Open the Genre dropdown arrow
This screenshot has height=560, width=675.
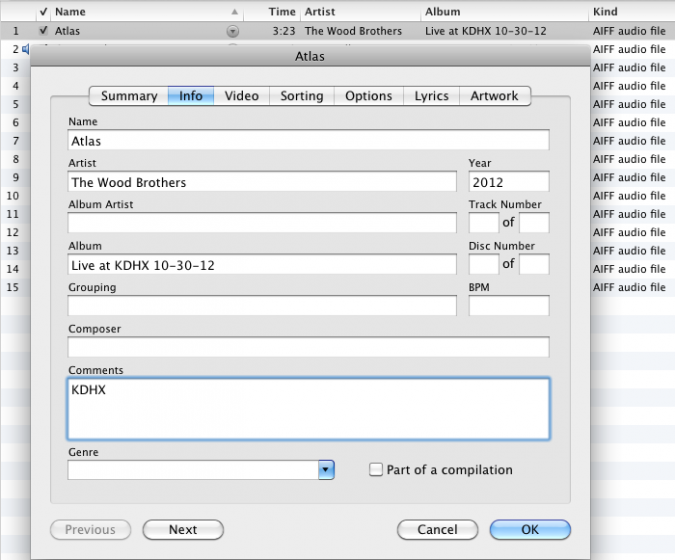[325, 470]
